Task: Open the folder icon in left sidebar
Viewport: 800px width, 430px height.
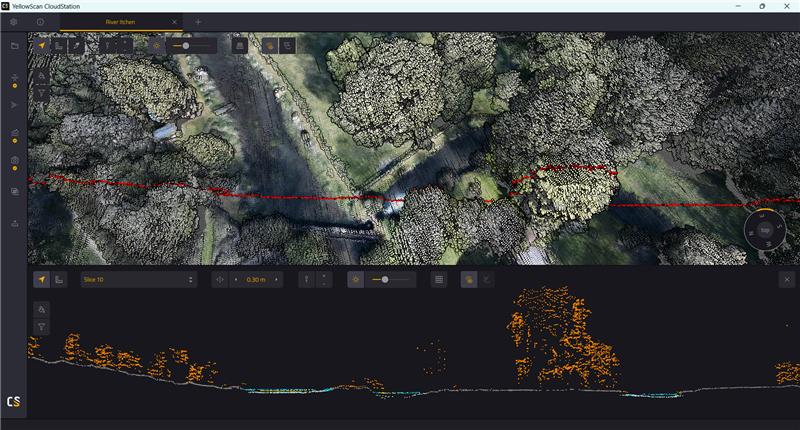Action: (x=14, y=46)
